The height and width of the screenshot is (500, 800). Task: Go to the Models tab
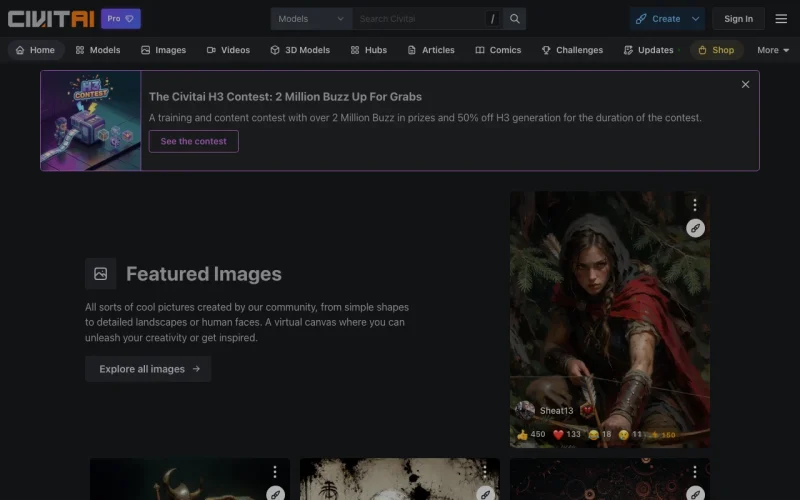click(x=98, y=50)
